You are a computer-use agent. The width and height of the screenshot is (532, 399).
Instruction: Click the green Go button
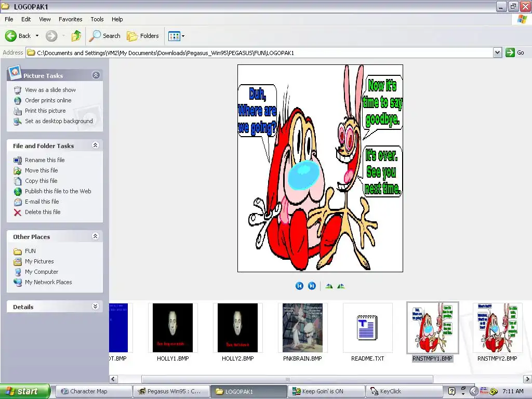[x=515, y=52]
